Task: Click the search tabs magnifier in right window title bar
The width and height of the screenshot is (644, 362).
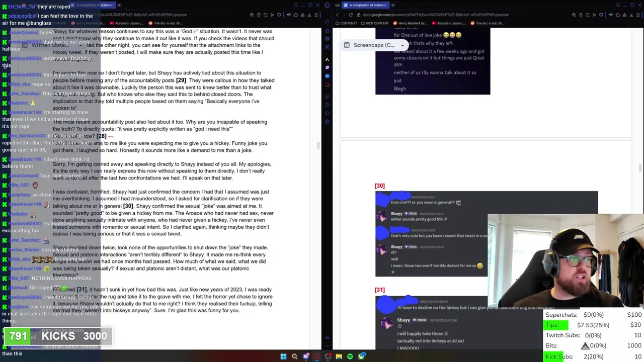Action: click(x=618, y=5)
